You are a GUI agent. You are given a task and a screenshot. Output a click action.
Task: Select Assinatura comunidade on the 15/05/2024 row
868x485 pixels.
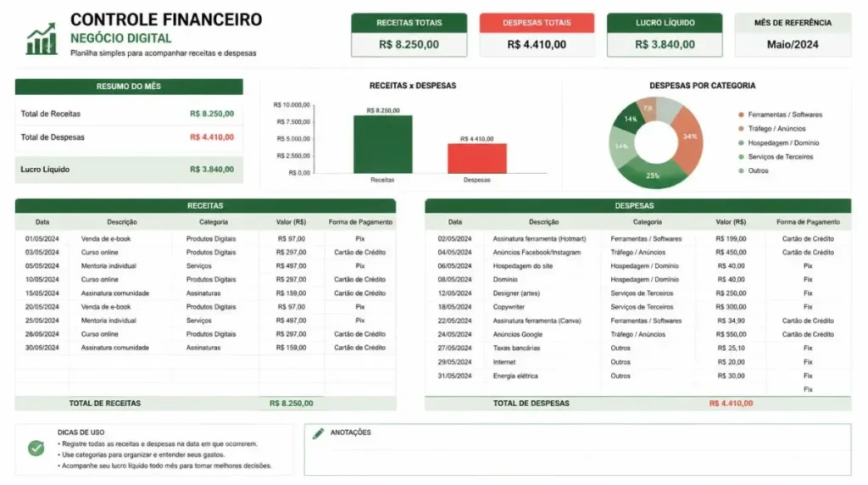click(x=115, y=293)
